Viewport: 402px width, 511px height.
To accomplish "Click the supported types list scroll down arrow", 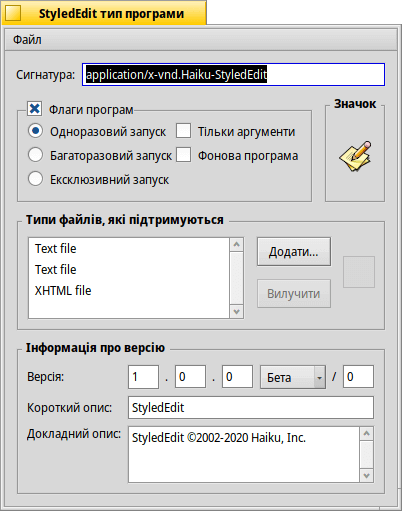I will tap(237, 312).
